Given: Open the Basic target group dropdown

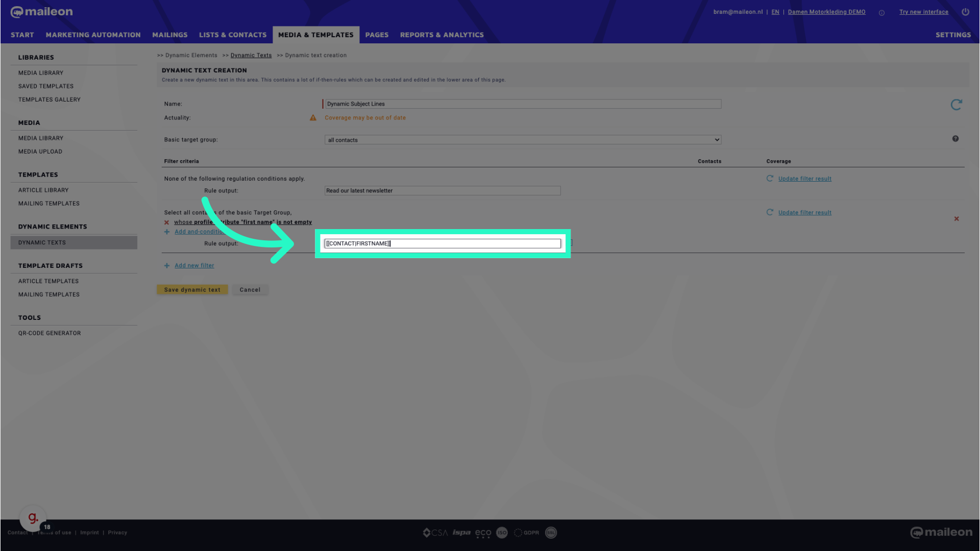Looking at the screenshot, I should click(x=523, y=140).
